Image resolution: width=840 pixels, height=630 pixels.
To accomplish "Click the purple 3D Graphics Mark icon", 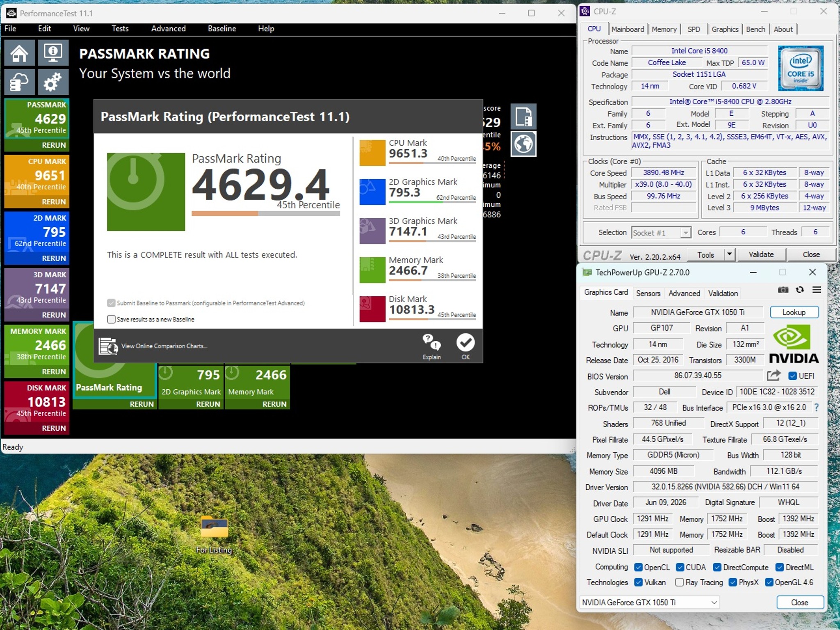I will tap(372, 231).
